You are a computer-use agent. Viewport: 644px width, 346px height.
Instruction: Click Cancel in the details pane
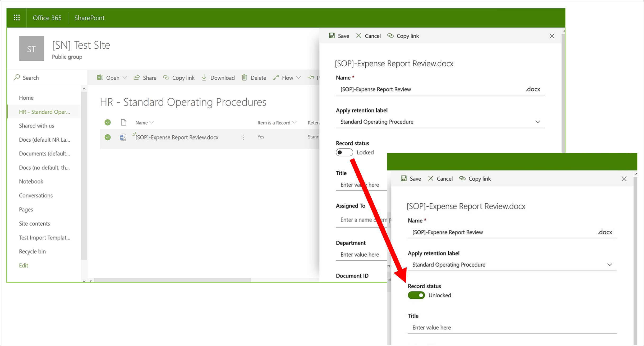tap(369, 36)
